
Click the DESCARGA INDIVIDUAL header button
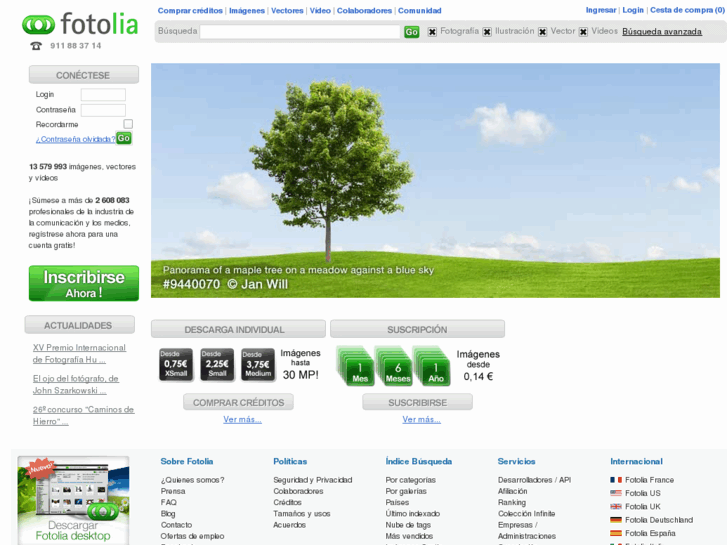pyautogui.click(x=238, y=329)
